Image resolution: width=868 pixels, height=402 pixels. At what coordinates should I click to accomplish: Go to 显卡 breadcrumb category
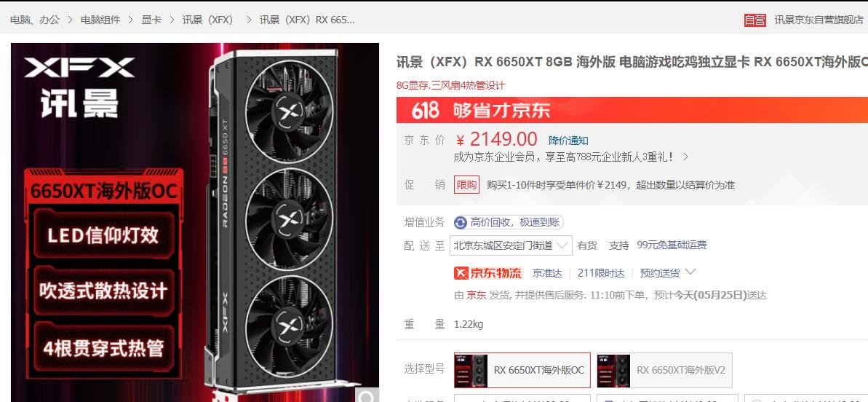pos(151,20)
